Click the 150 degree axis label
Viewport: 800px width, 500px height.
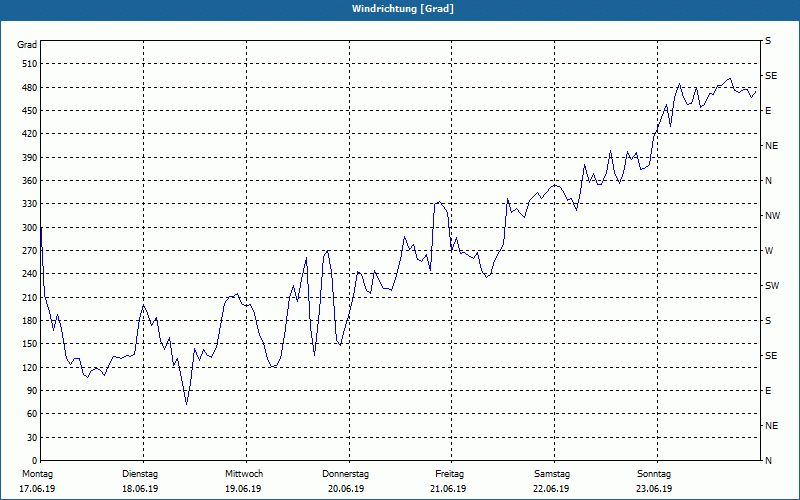(x=30, y=344)
